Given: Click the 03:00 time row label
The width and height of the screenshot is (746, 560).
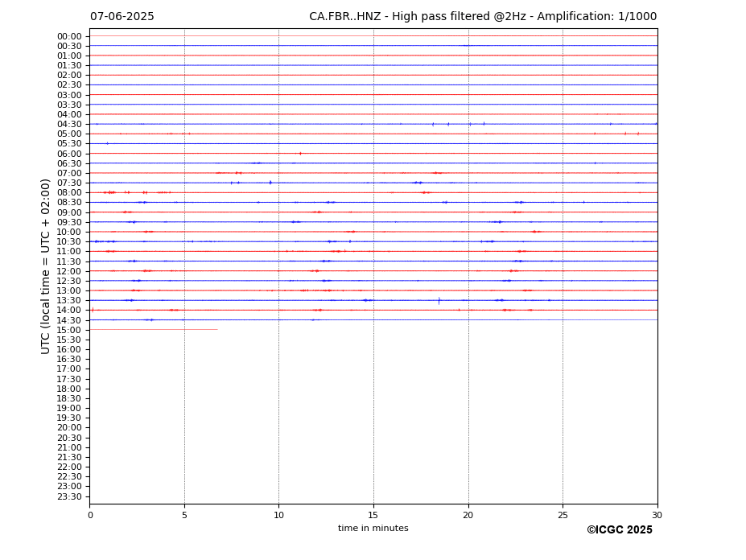Looking at the screenshot, I should (69, 95).
